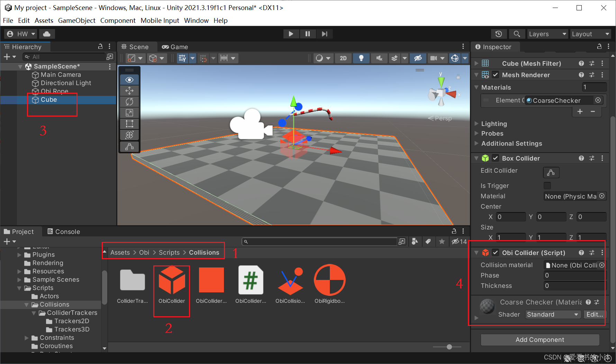
Task: Open the Gizmos sphere toggle
Action: (x=455, y=58)
